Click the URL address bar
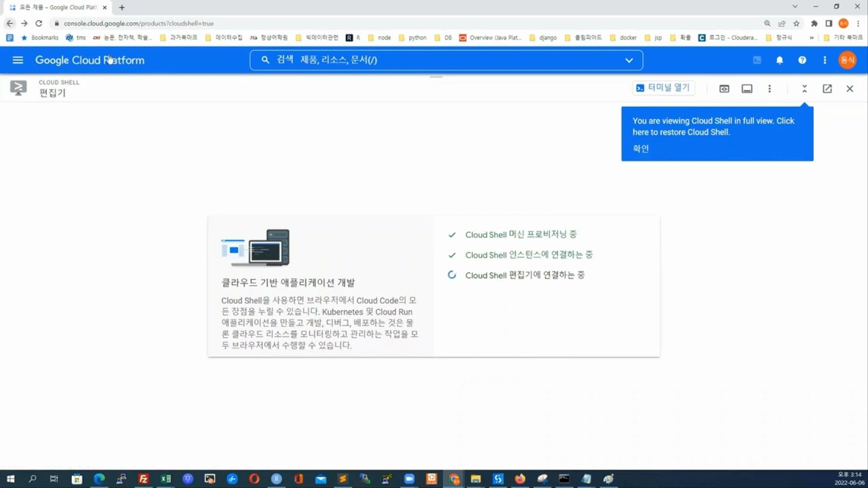The width and height of the screenshot is (868, 488). point(407,23)
